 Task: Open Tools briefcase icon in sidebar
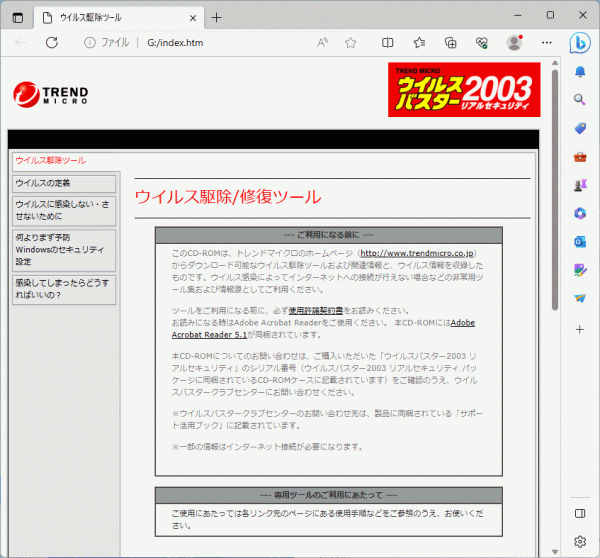(580, 157)
